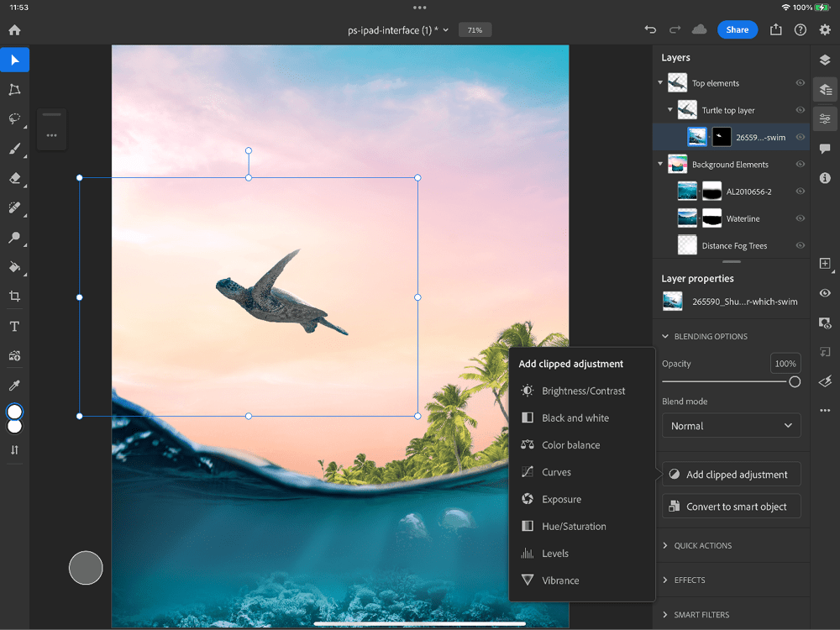Screen dimensions: 840x630
Task: Select the Paint Bucket tool
Action: coord(14,267)
